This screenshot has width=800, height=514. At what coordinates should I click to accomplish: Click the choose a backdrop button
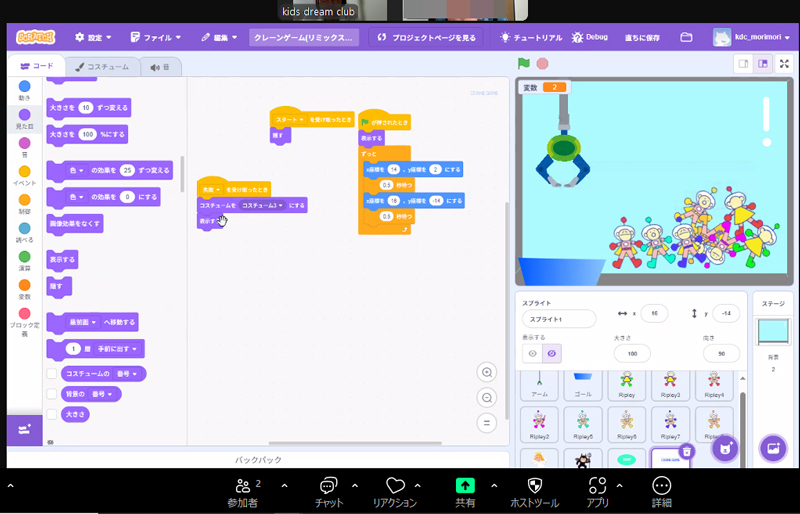[x=773, y=449]
